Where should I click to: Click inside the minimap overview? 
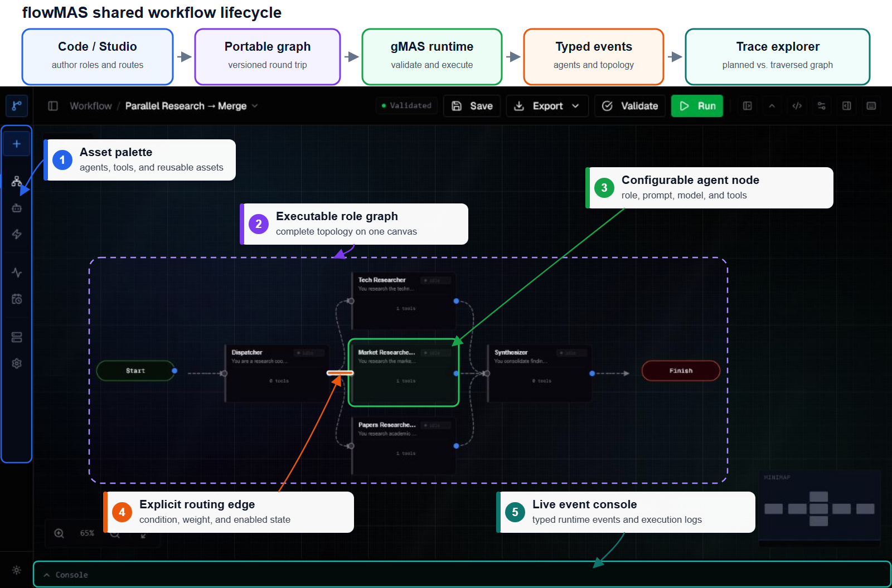tap(820, 508)
